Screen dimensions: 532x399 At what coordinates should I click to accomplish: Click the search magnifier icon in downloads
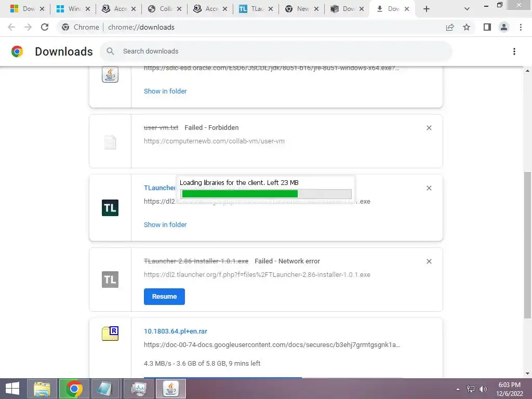coord(110,51)
